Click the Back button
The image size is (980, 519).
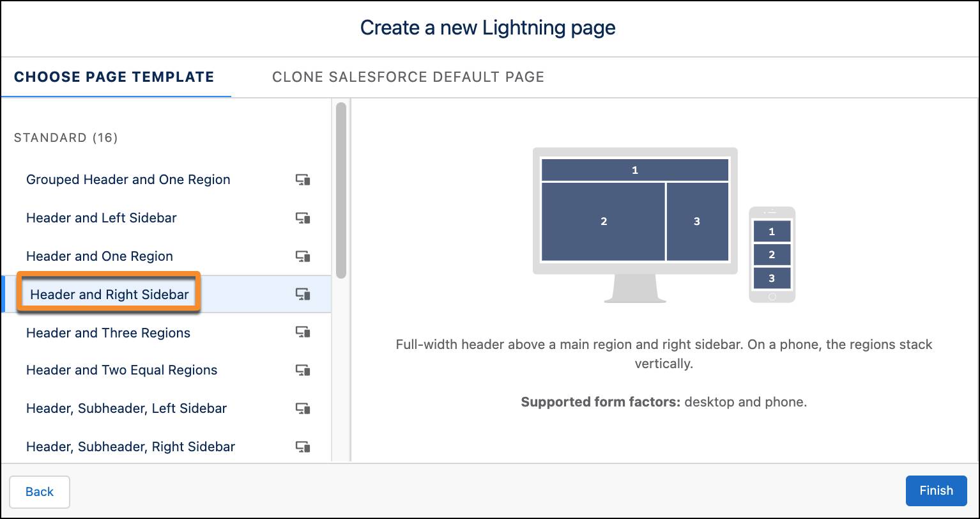(40, 492)
